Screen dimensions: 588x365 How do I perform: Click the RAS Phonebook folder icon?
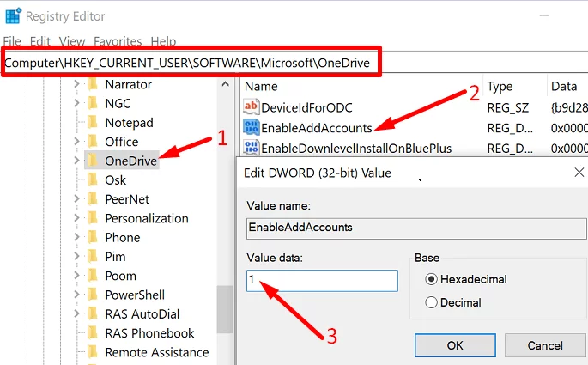tap(93, 332)
